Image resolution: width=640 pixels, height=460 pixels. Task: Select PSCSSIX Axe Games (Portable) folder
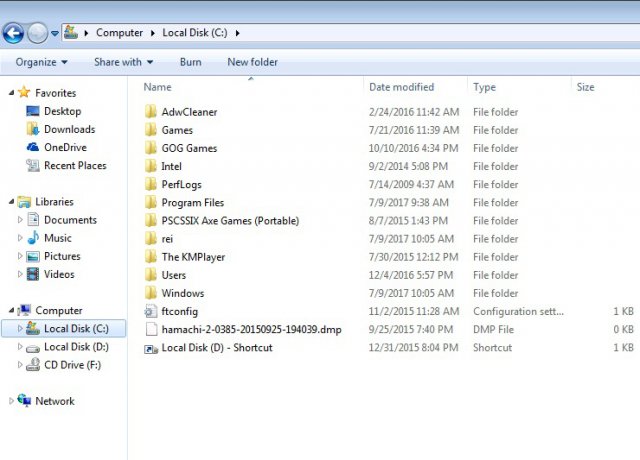pos(230,220)
